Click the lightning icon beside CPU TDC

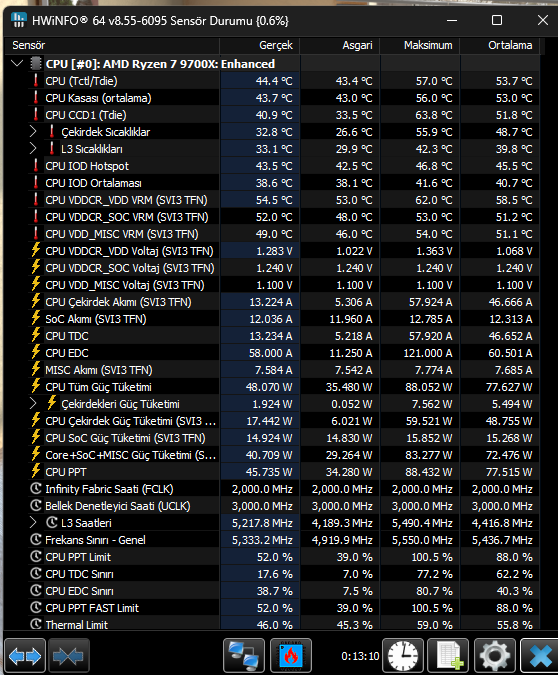pos(36,335)
